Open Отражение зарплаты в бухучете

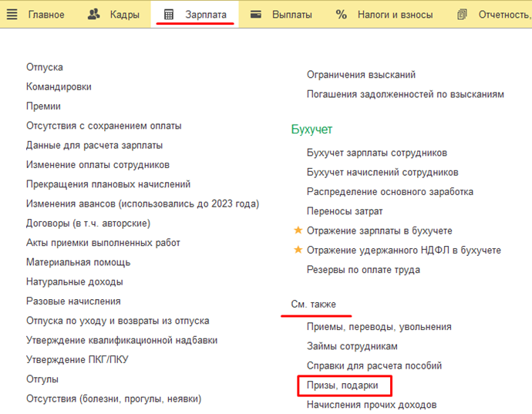(x=379, y=231)
